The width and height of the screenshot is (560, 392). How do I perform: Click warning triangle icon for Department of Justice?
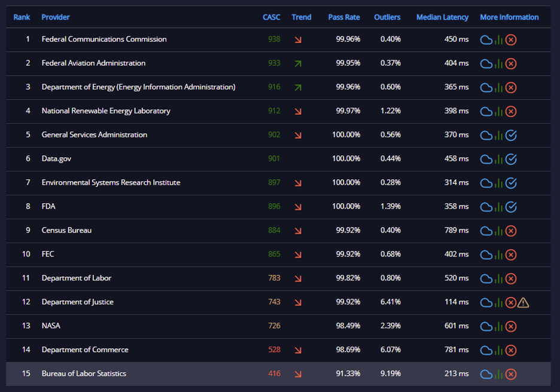click(x=524, y=303)
